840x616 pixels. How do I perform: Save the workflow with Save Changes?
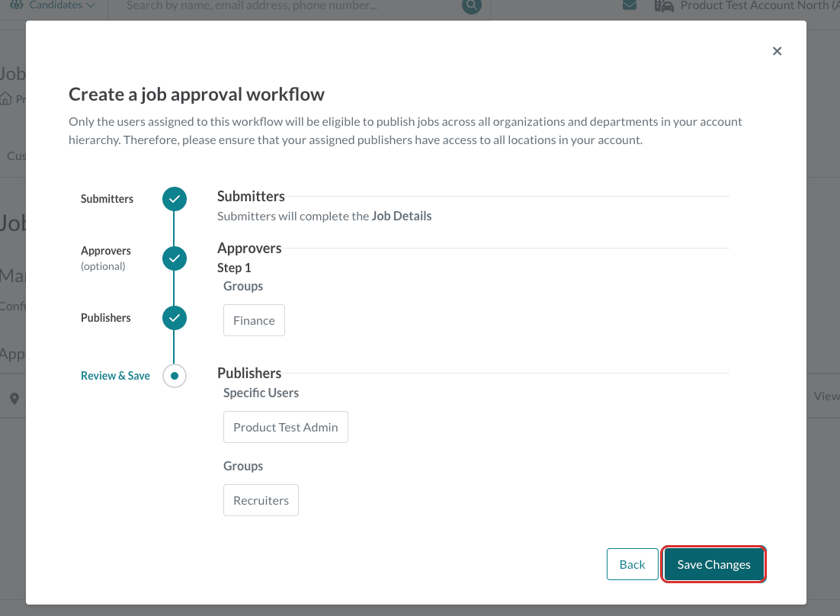(713, 564)
